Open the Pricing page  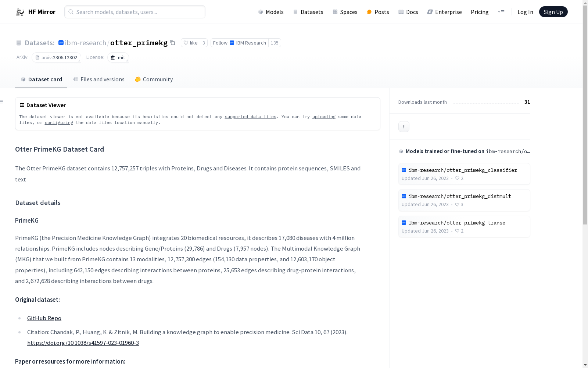coord(480,12)
